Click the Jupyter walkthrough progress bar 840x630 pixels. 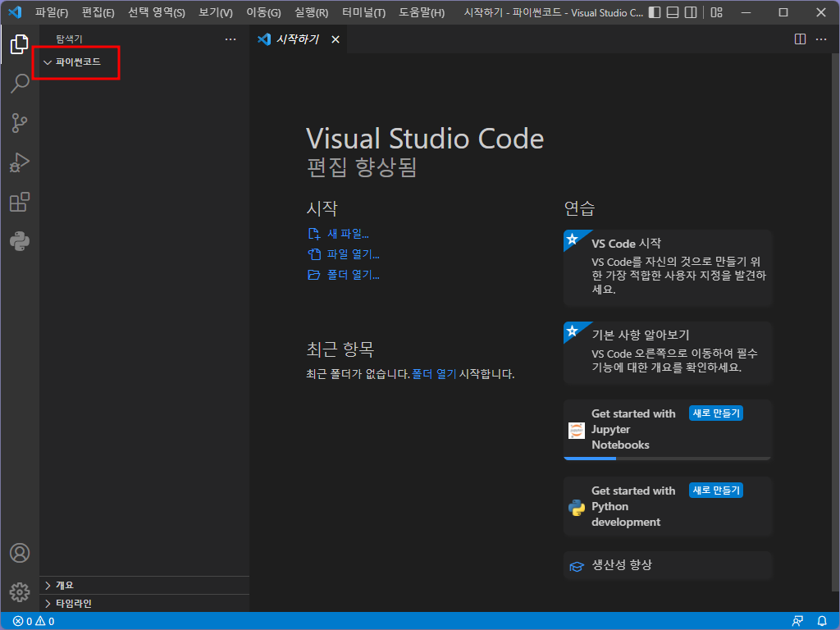tap(668, 459)
